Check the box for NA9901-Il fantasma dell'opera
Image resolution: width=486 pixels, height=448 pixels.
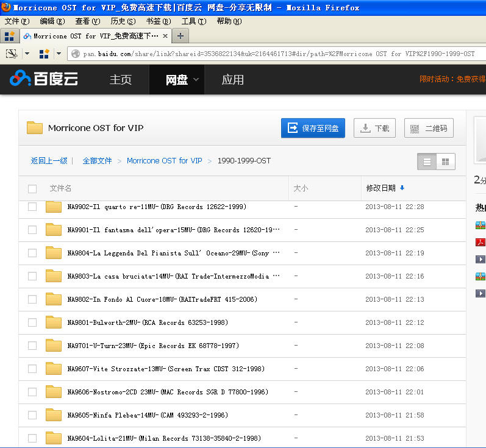[32, 230]
